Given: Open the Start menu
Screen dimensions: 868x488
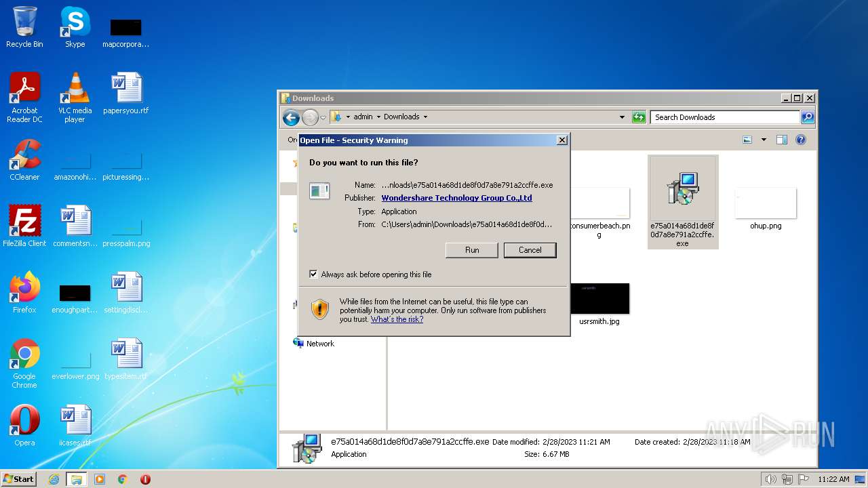Looking at the screenshot, I should point(19,479).
